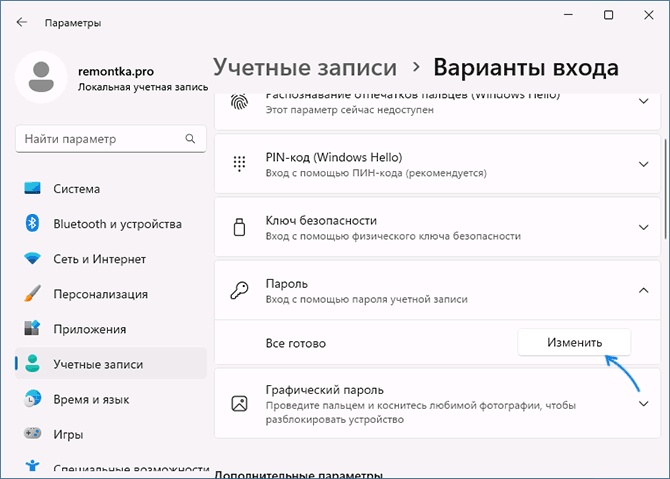Click Варианты входа page heading
Image resolution: width=670 pixels, height=479 pixels.
(x=526, y=68)
